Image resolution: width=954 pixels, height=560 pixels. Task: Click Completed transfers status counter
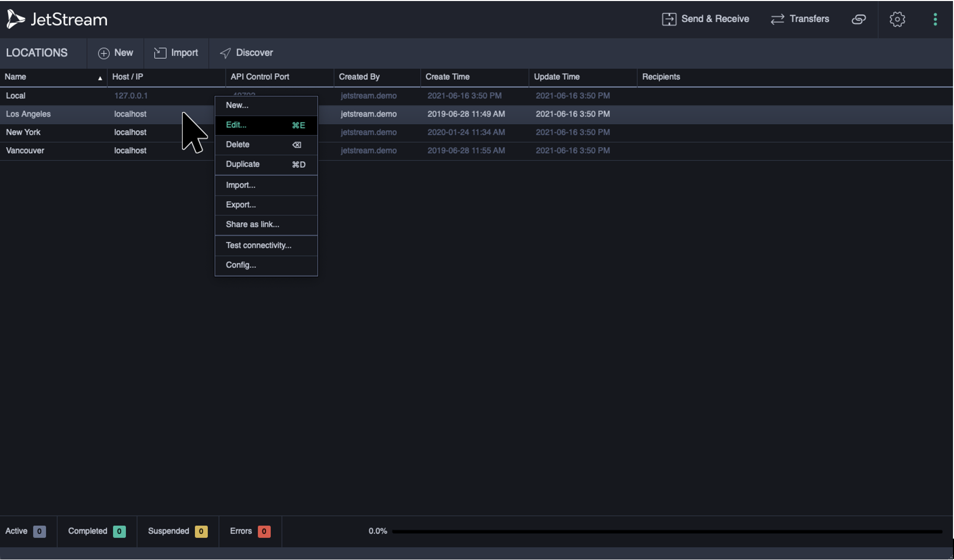97,531
